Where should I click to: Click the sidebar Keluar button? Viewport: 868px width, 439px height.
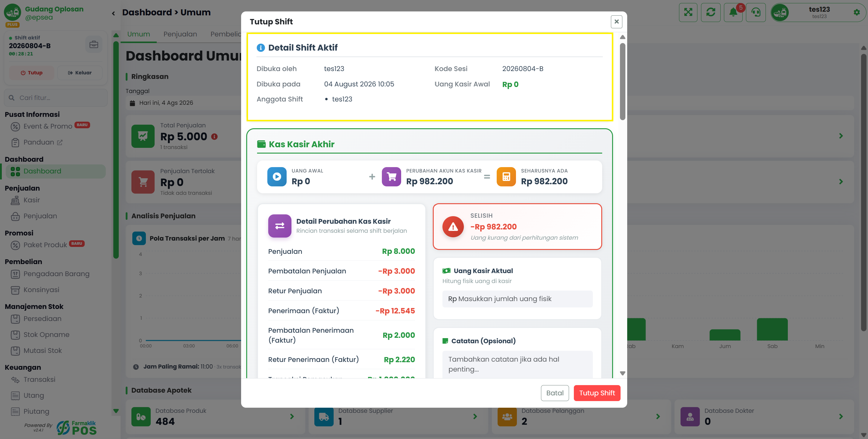pyautogui.click(x=80, y=73)
